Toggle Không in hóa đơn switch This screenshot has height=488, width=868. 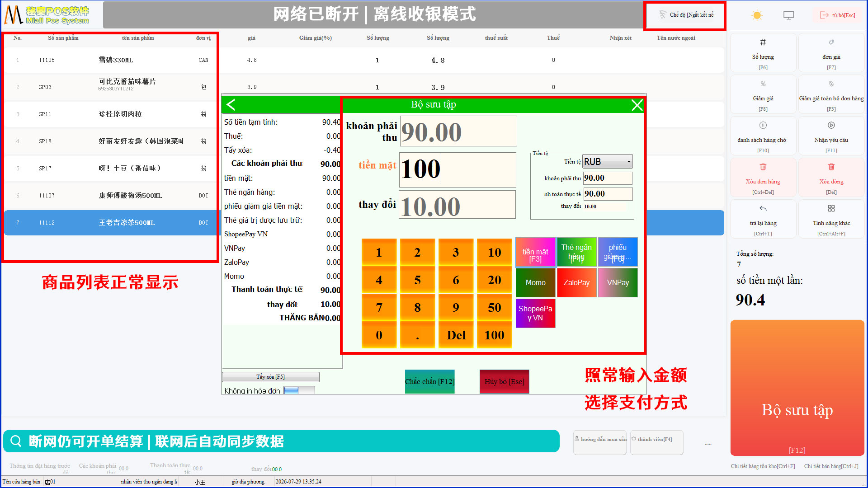(x=299, y=390)
